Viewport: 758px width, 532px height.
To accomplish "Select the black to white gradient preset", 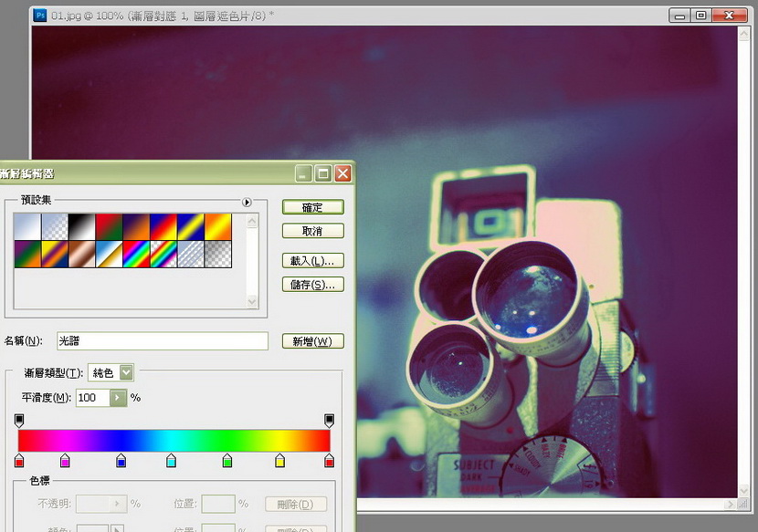I will click(82, 227).
